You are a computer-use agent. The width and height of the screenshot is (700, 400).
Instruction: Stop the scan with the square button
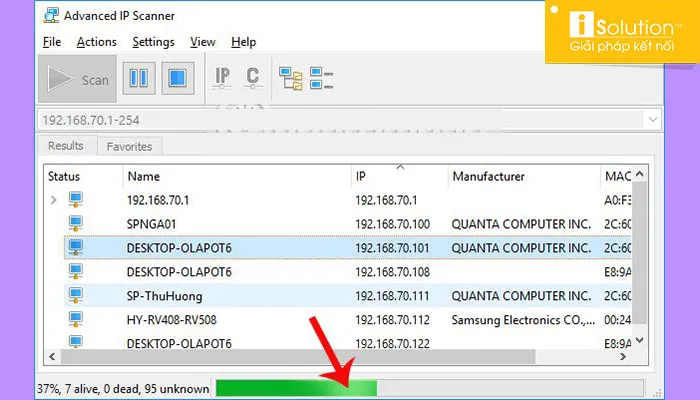(178, 79)
